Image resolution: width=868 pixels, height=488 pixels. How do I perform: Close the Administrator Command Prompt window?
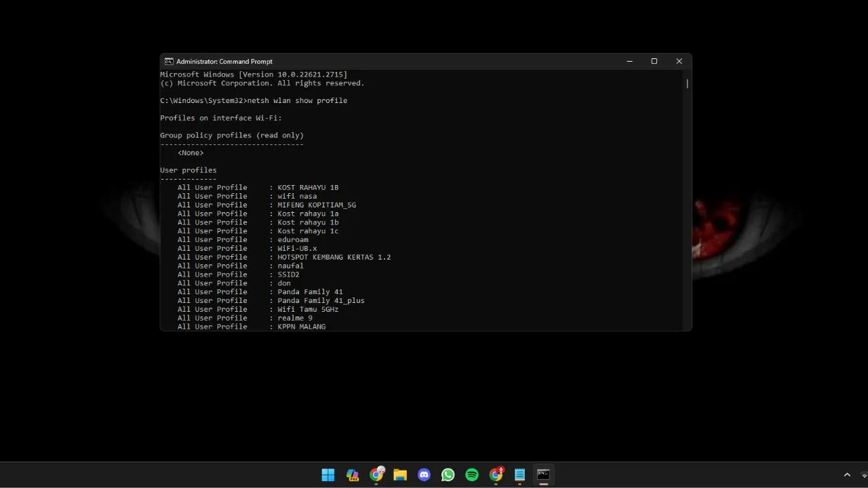(x=679, y=62)
